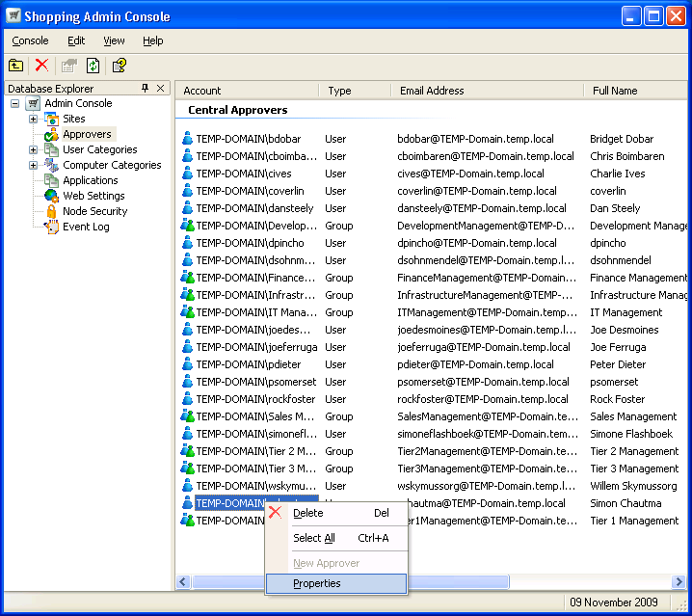Click the red Delete toolbar icon

click(x=41, y=66)
